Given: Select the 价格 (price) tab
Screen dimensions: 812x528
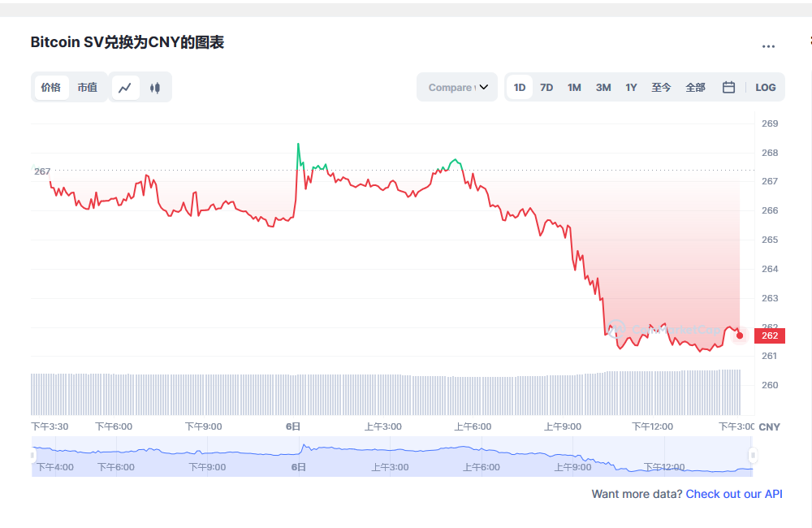Looking at the screenshot, I should (50, 88).
